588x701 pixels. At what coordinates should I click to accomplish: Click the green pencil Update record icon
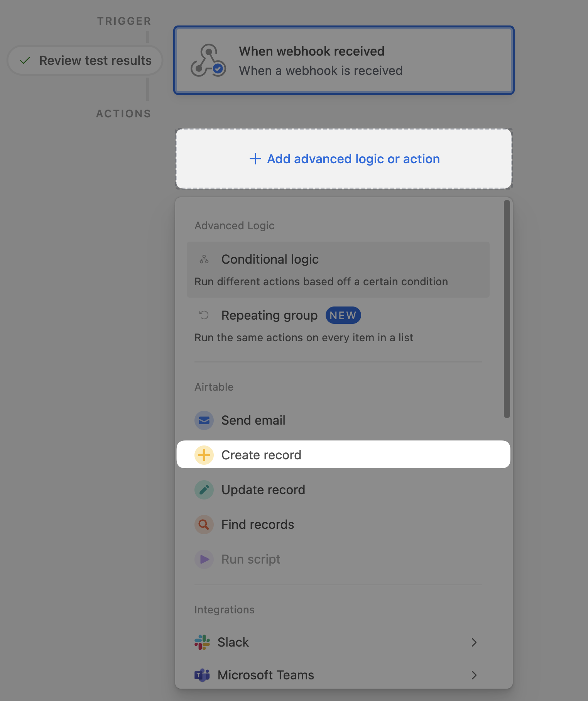pos(204,490)
